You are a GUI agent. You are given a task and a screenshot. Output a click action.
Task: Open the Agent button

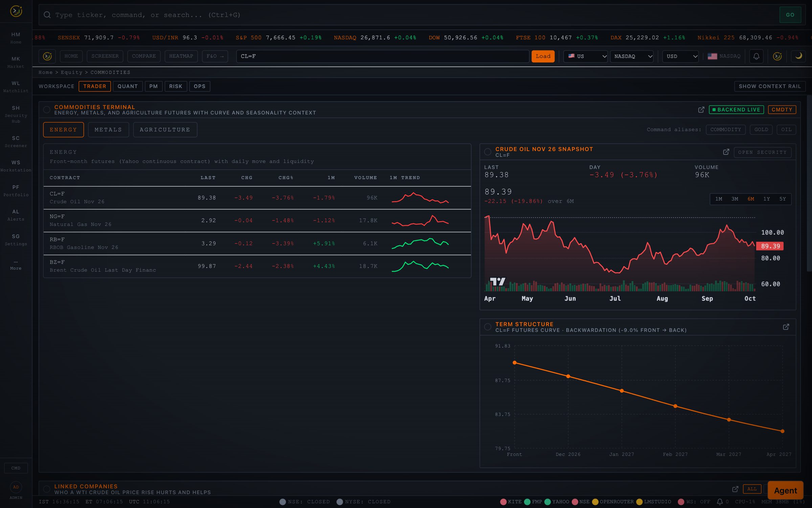tap(785, 490)
